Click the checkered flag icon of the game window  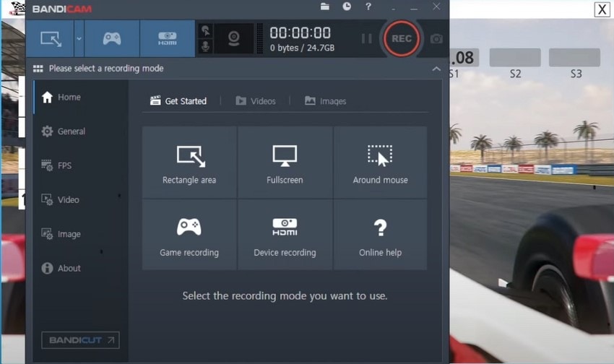(x=17, y=8)
